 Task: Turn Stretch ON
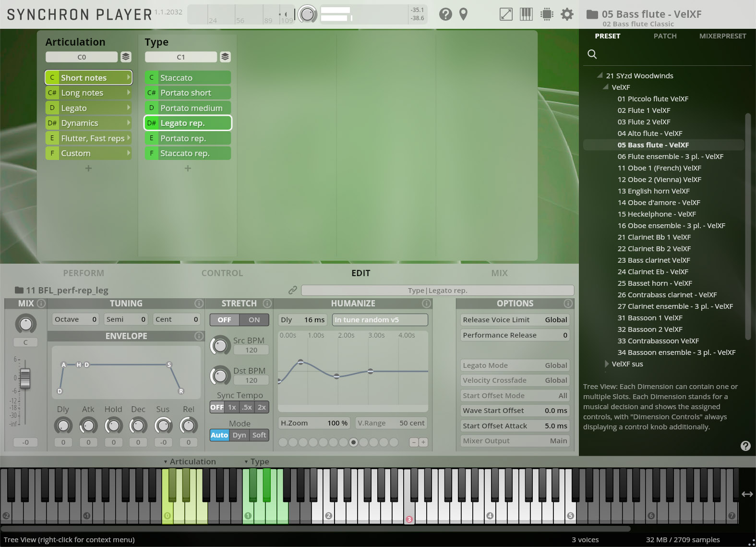coord(254,320)
